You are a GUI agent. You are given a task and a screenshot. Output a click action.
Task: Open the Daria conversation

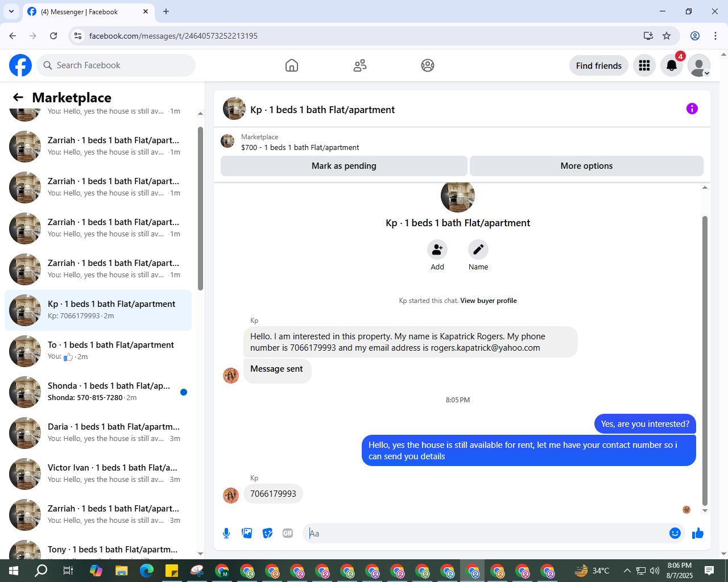coord(98,433)
